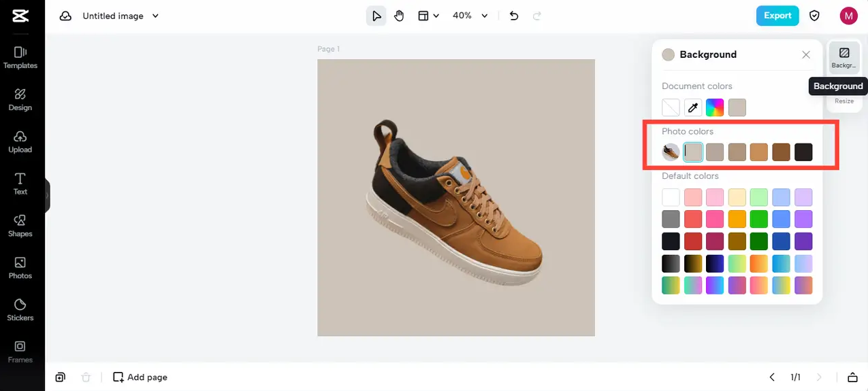The width and height of the screenshot is (868, 391).
Task: Open the Design sidebar panel
Action: point(20,100)
